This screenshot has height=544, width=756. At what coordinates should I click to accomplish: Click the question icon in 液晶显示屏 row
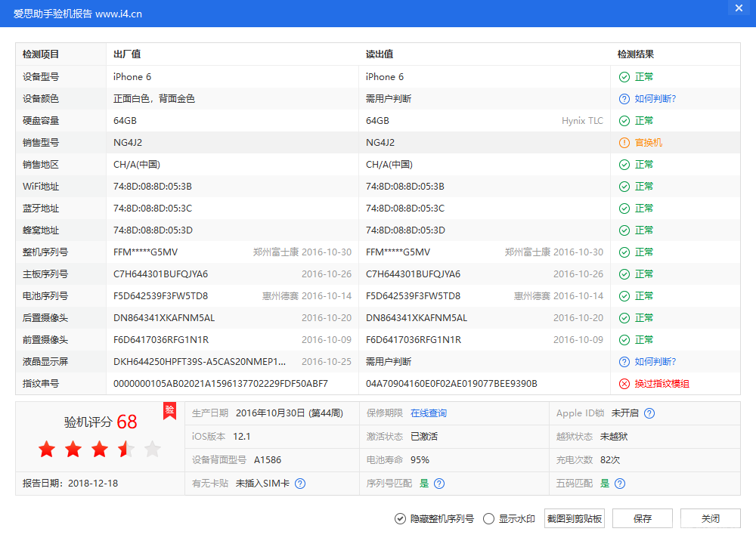pyautogui.click(x=624, y=362)
